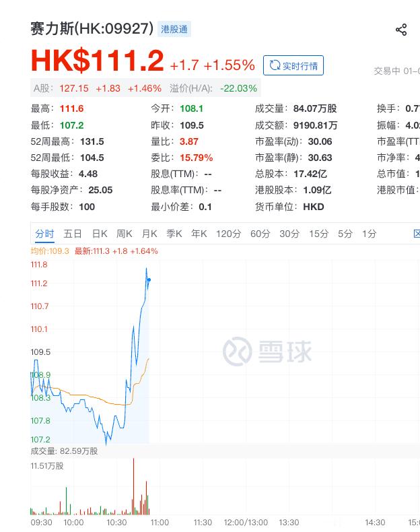This screenshot has width=420, height=532.
Task: Show the 15分 chart
Action: point(318,234)
